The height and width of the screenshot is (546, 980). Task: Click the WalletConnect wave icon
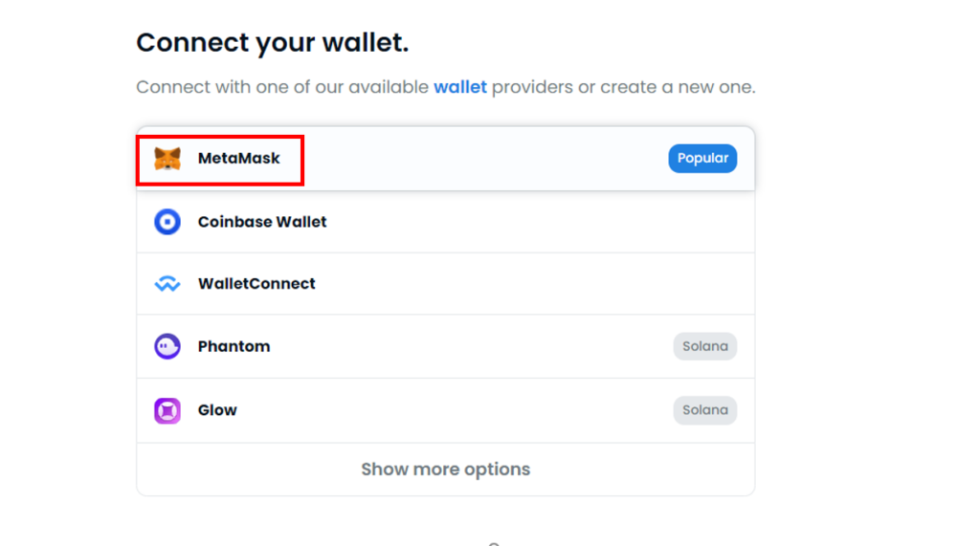(x=167, y=284)
